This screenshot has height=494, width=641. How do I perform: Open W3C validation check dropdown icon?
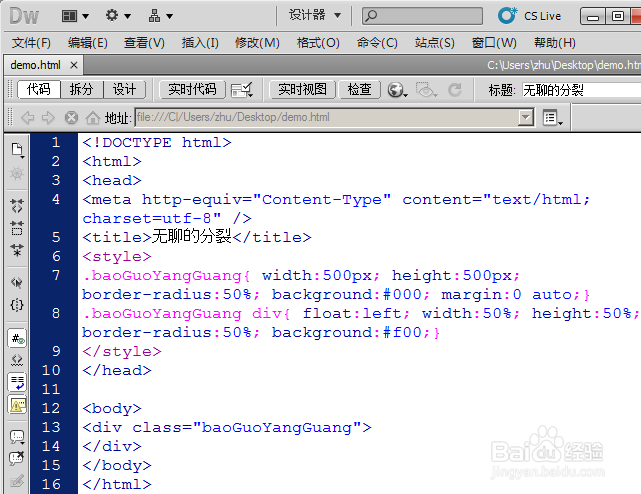tap(242, 90)
